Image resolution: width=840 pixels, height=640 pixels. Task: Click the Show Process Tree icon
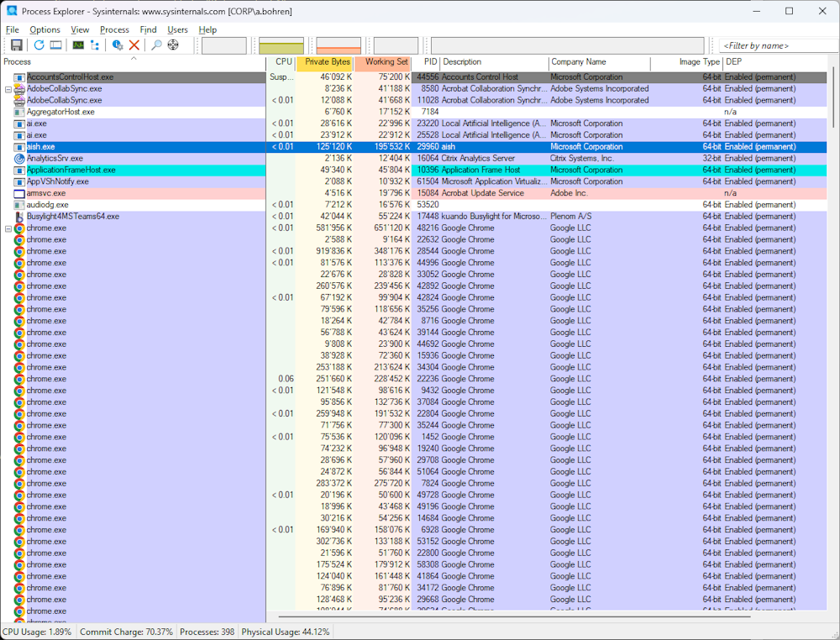pos(95,45)
